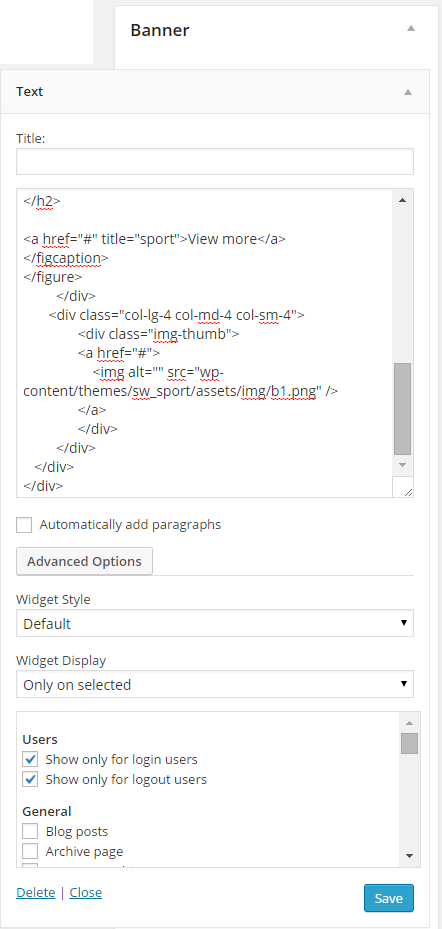Enable Automatically add paragraphs checkbox

point(24,525)
